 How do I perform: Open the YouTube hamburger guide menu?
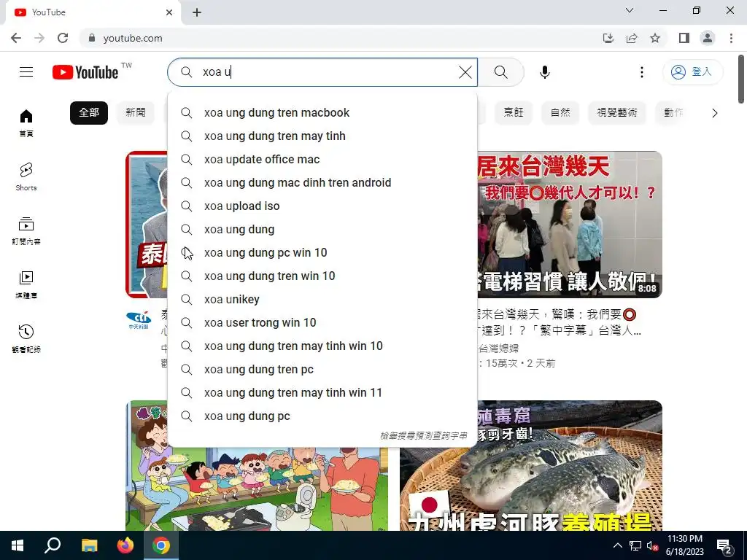[x=26, y=72]
